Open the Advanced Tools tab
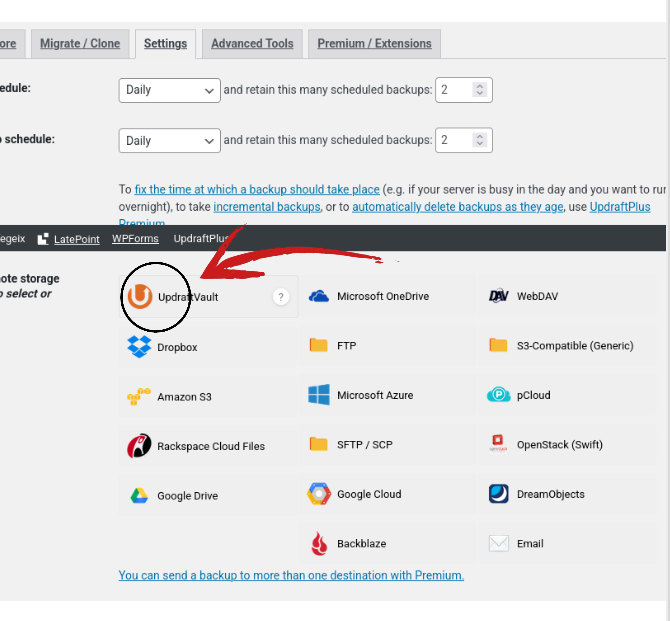670x621 pixels. pos(252,44)
